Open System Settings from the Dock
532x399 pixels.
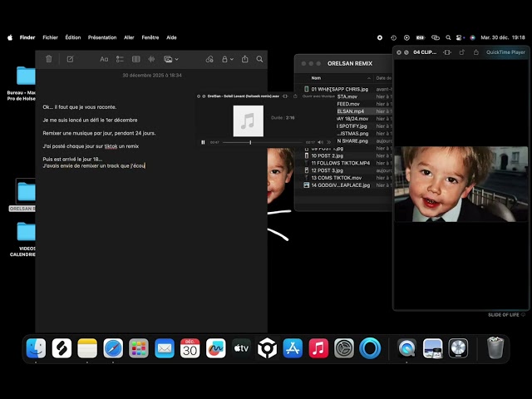click(x=344, y=348)
